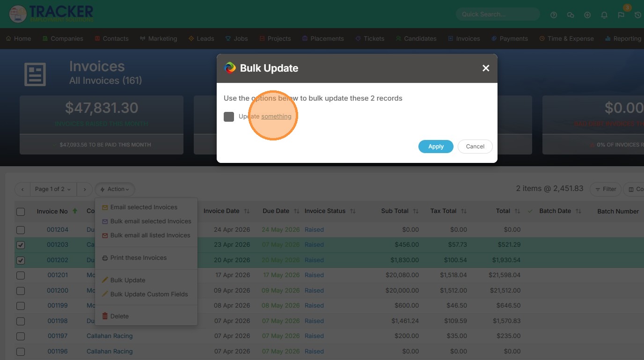Open the Contacts menu
Screen dimensions: 644x360
(111, 38)
